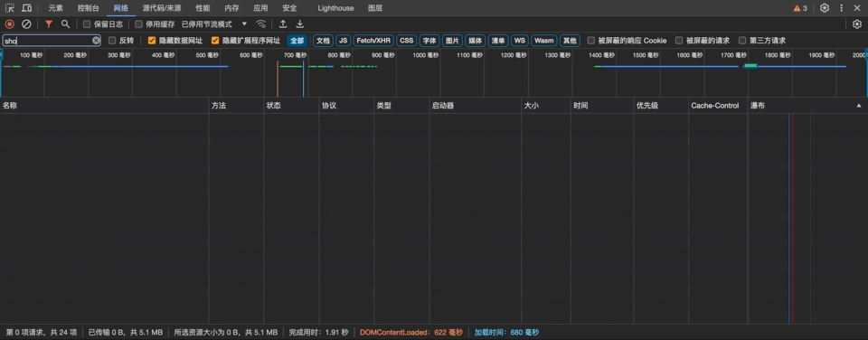Sort by 时间 column header

[x=602, y=105]
